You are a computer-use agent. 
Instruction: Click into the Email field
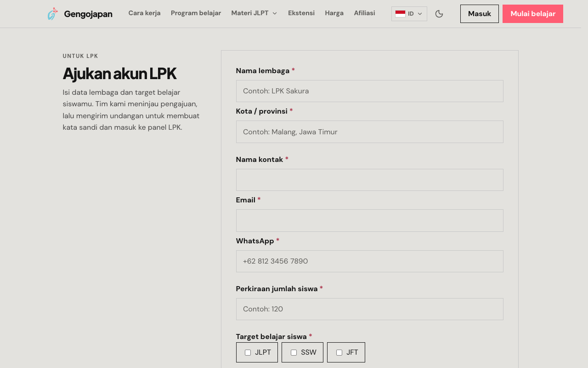370,221
